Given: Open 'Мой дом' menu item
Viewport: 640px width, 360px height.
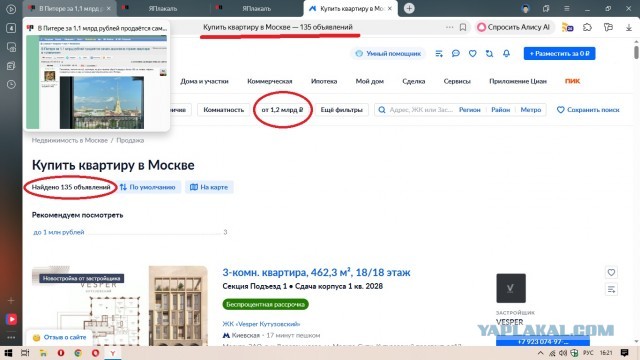Looking at the screenshot, I should [x=369, y=81].
